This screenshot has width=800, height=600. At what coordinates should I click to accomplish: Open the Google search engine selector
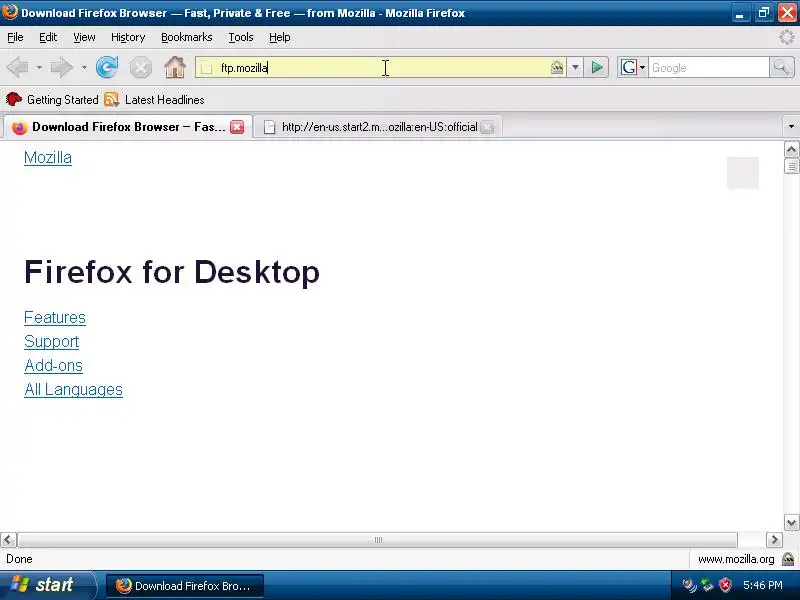click(x=632, y=67)
